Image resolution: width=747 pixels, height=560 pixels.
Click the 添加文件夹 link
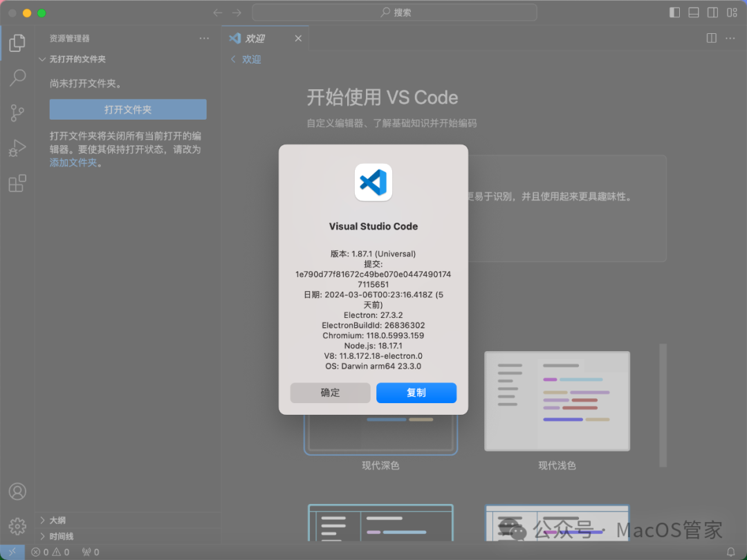[73, 163]
